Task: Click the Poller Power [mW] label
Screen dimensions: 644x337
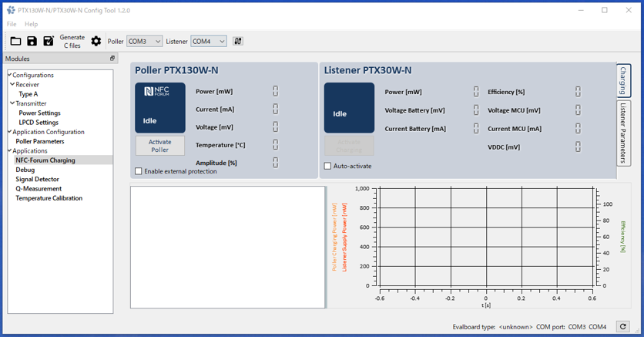Action: pyautogui.click(x=214, y=91)
